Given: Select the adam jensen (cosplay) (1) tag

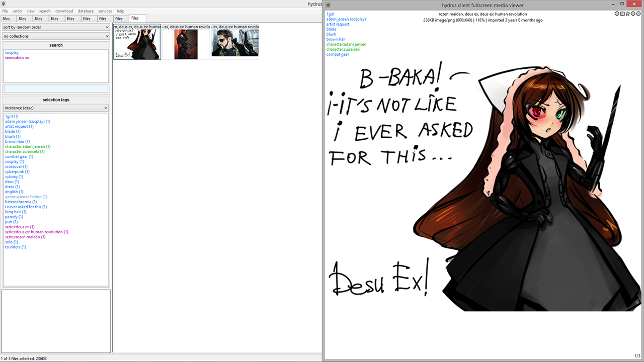Looking at the screenshot, I should coord(28,121).
